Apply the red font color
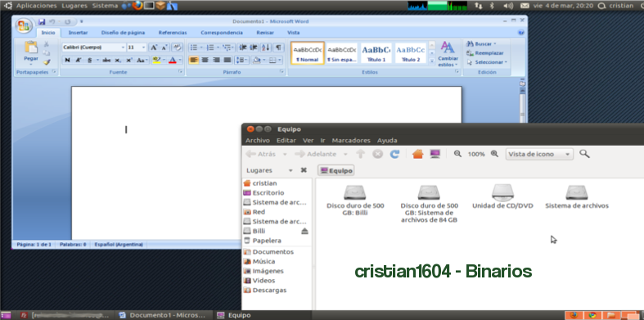Image resolution: width=644 pixels, height=320 pixels. pyautogui.click(x=173, y=61)
